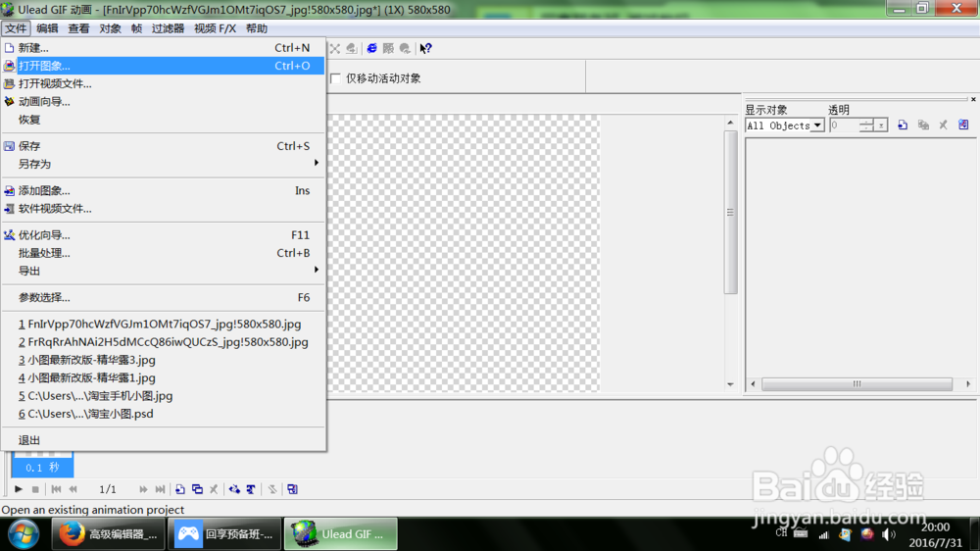Go to next frame button
This screenshot has height=551, width=980.
click(143, 489)
